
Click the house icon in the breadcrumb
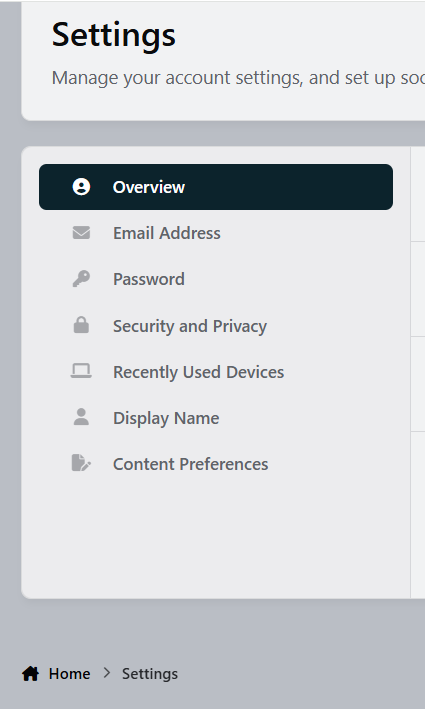[x=31, y=673]
